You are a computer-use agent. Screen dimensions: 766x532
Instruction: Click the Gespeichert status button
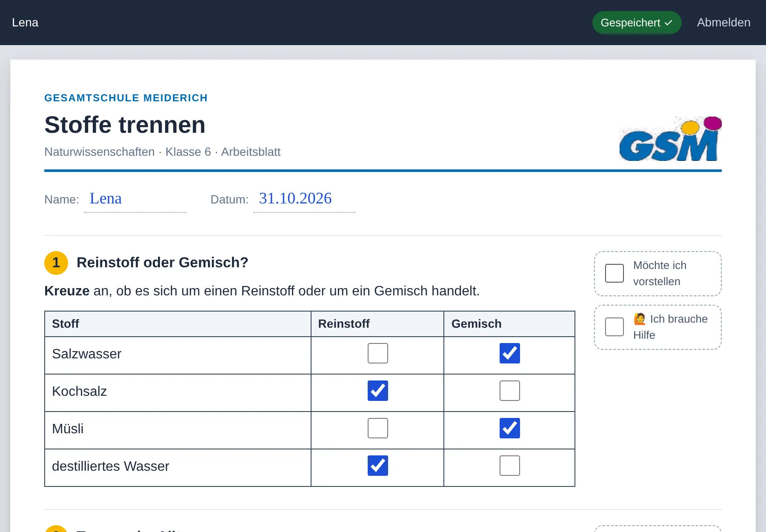pos(637,23)
